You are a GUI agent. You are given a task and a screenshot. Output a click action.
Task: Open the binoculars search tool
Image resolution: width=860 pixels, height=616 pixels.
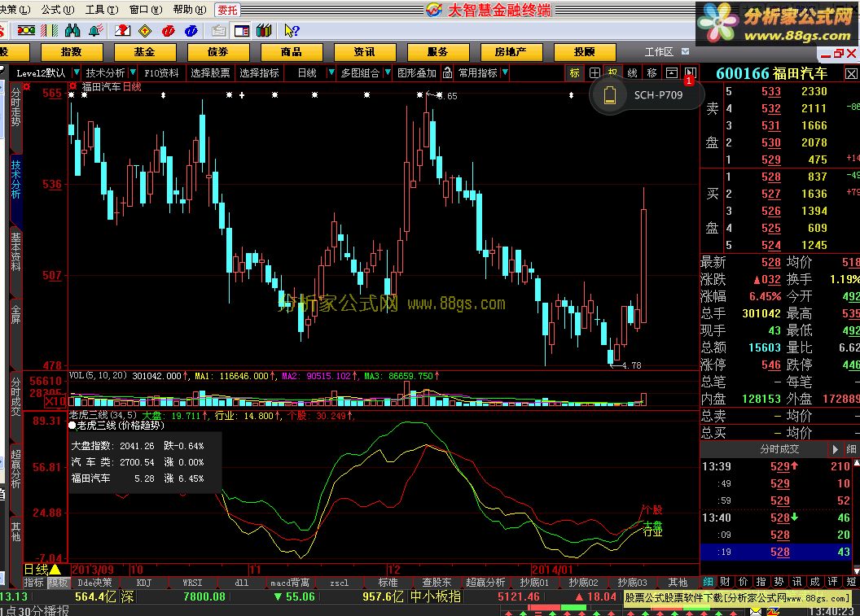(72, 31)
